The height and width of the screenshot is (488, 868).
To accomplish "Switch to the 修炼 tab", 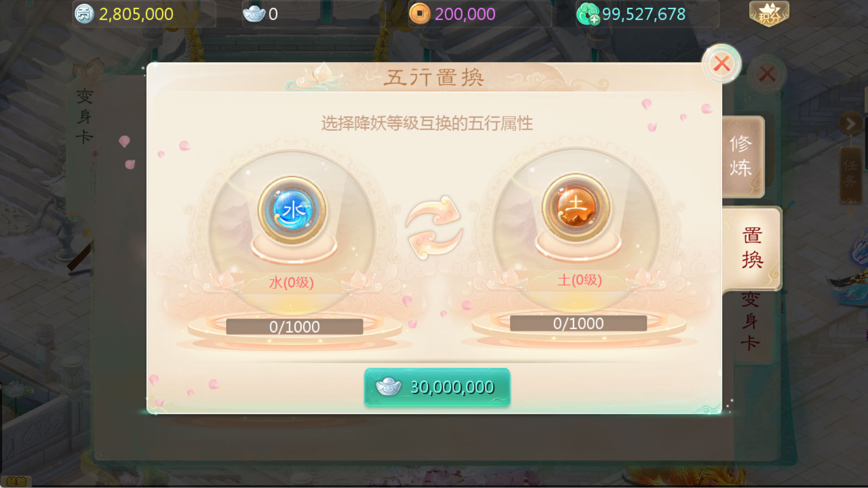I will (742, 156).
